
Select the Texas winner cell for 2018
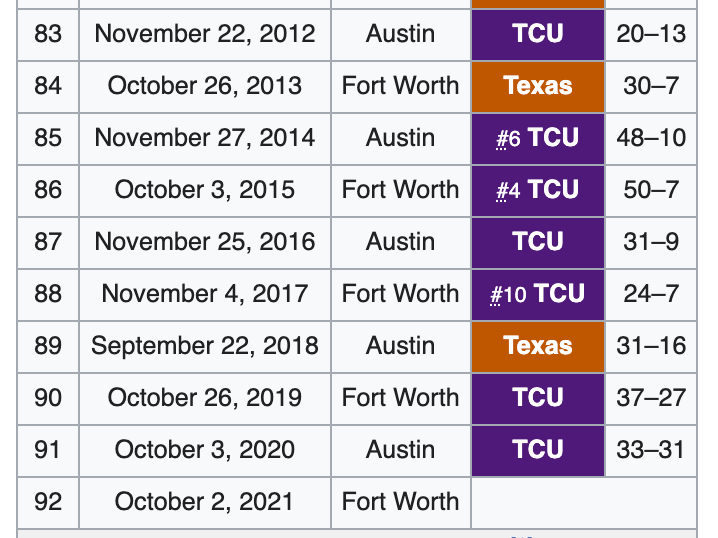click(538, 347)
